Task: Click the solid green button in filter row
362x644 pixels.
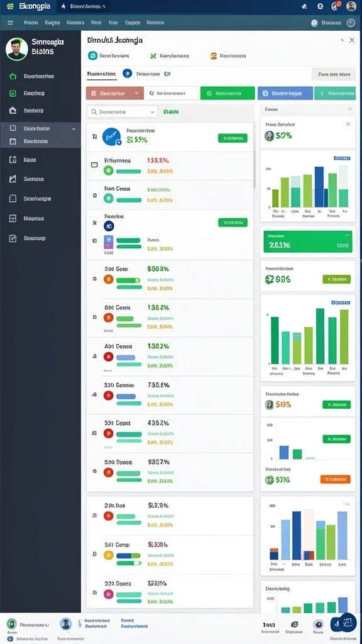Action: click(228, 93)
